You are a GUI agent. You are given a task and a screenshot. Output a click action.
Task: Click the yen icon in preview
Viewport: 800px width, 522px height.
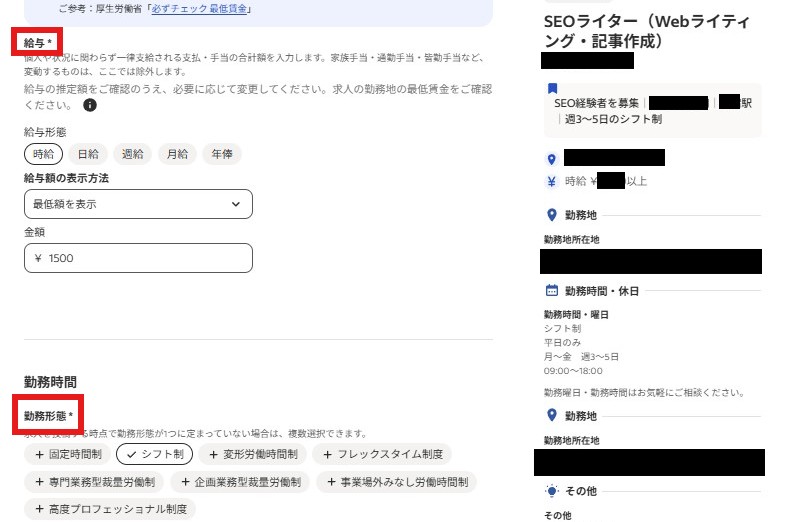551,182
